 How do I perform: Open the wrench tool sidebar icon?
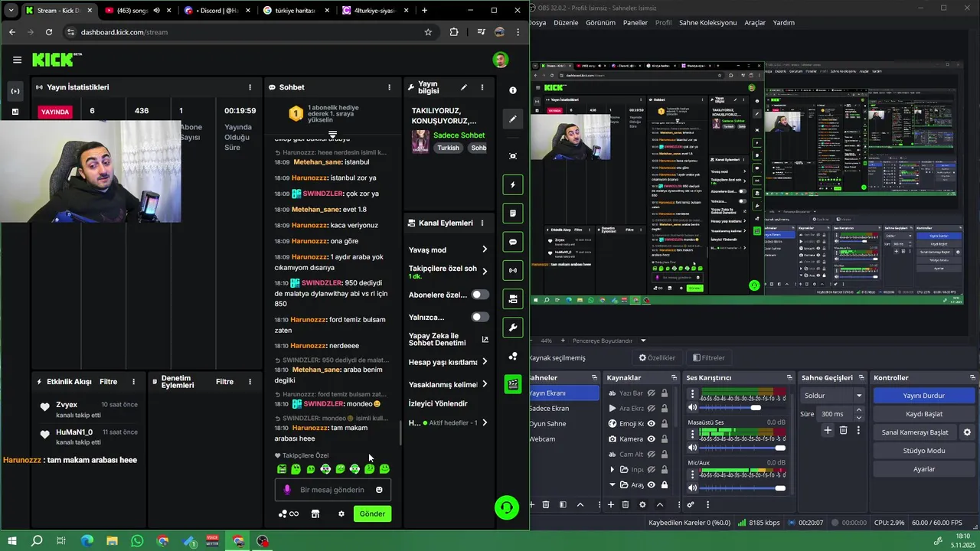(x=513, y=328)
